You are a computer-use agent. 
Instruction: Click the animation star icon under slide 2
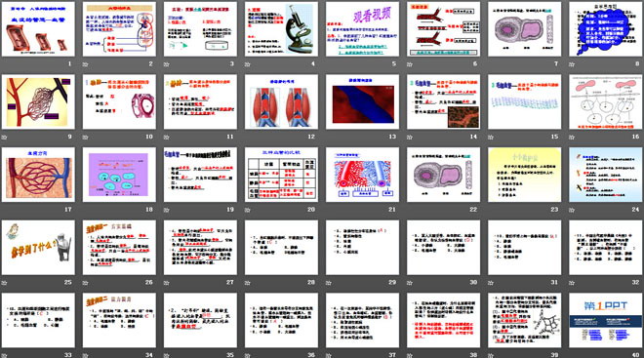pos(86,64)
